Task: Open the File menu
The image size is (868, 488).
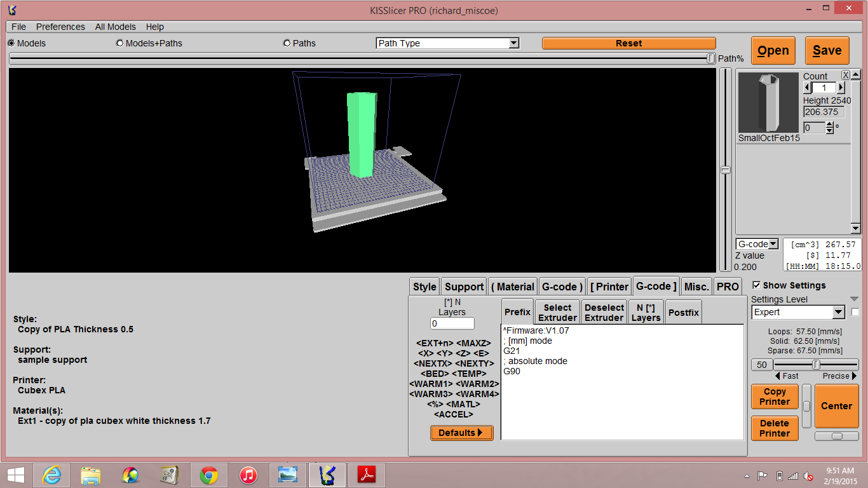Action: (x=19, y=27)
